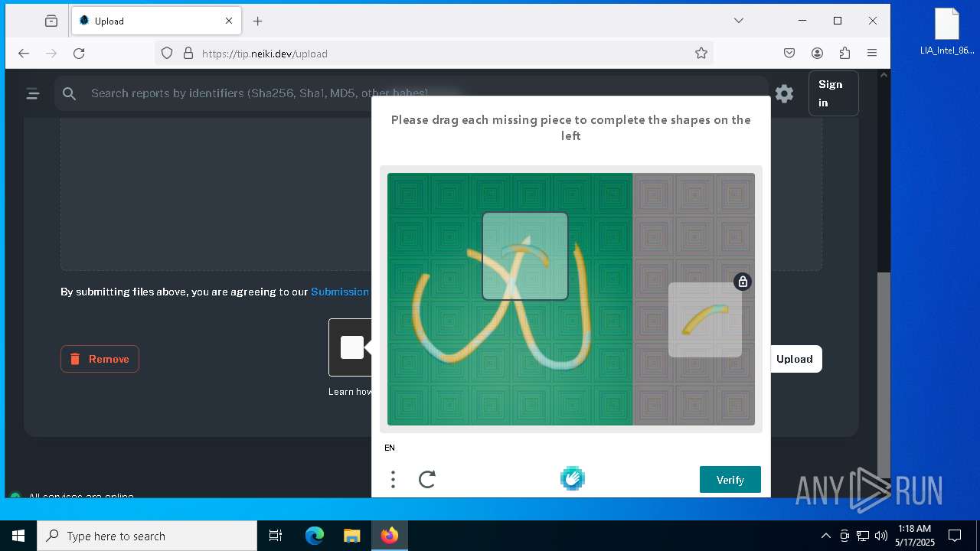Open the notification center
Screen dimensions: 980x551
(x=955, y=536)
